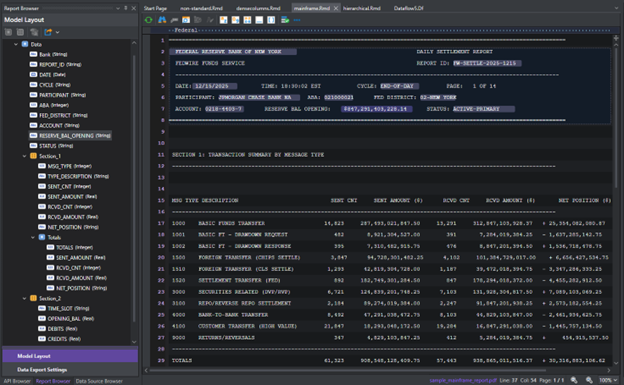
Task: Collapse the Section_1 tree node
Action: point(25,156)
